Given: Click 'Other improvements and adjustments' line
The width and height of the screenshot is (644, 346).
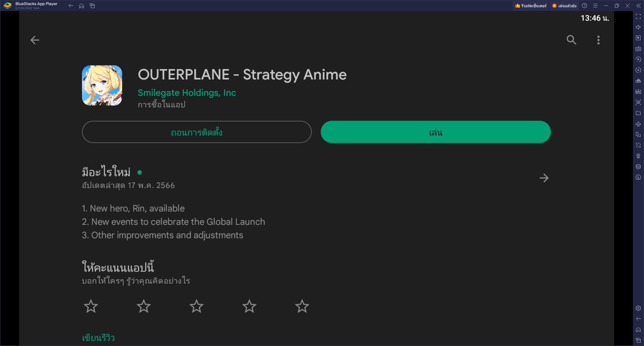Looking at the screenshot, I should pyautogui.click(x=167, y=235).
